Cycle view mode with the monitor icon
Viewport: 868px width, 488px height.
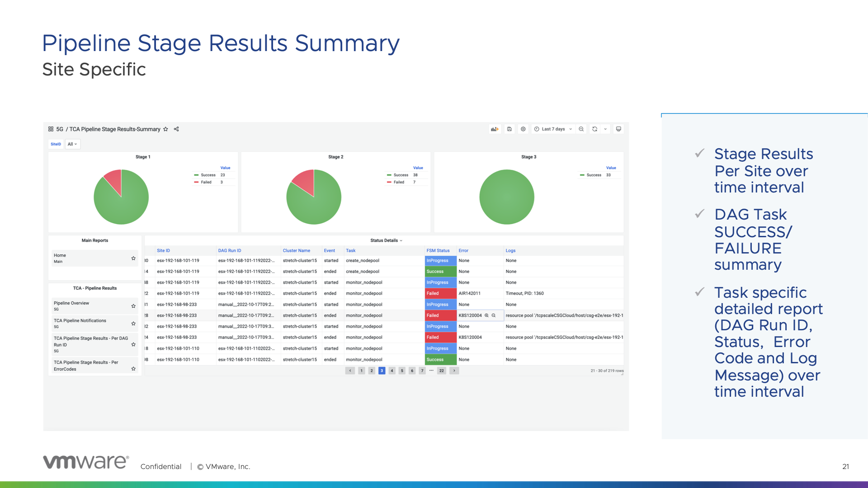(618, 129)
